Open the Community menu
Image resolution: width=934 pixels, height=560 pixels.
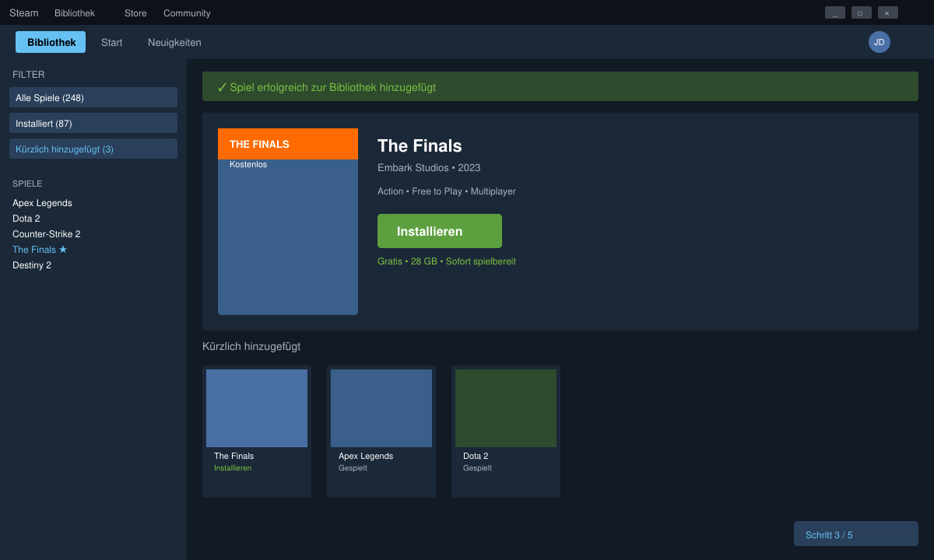[187, 13]
